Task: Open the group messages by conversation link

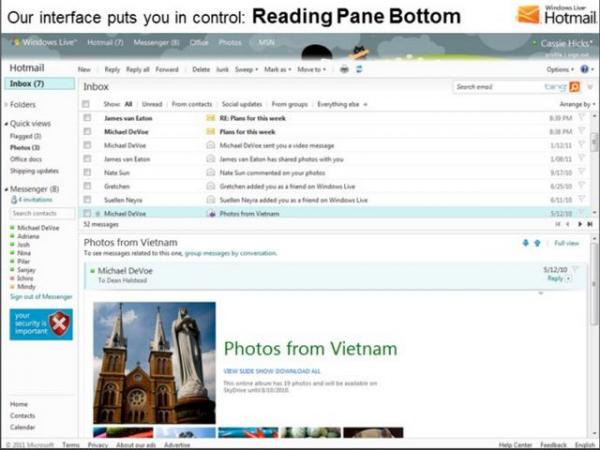Action: pyautogui.click(x=230, y=253)
